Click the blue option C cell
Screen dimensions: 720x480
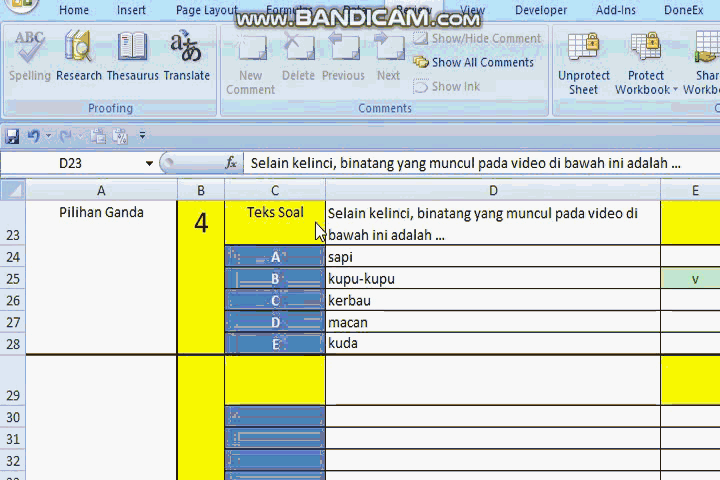pos(275,300)
